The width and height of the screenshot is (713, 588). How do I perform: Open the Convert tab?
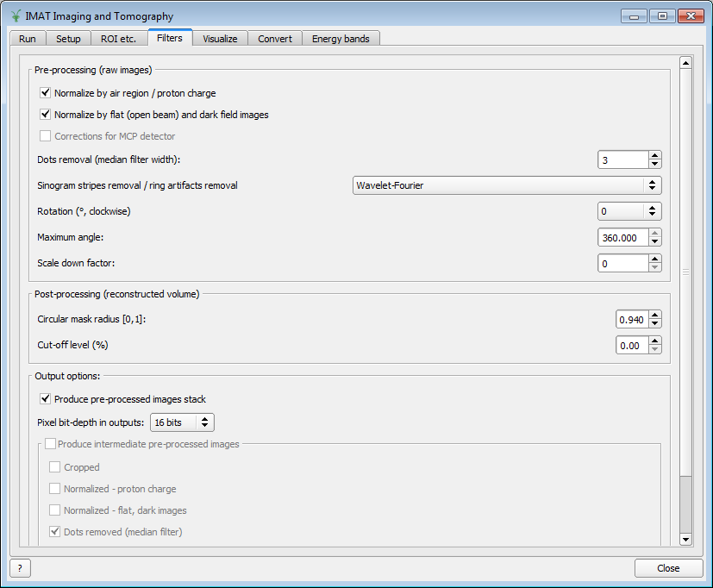coord(274,39)
